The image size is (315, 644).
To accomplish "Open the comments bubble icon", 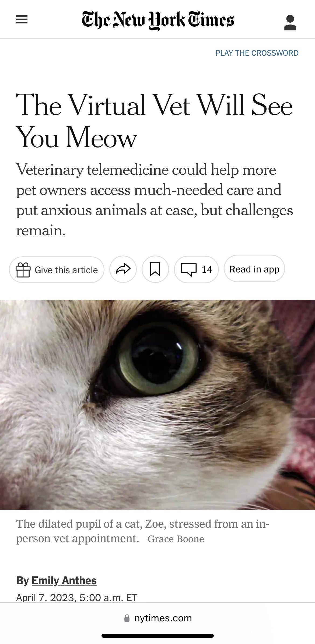I will (188, 269).
